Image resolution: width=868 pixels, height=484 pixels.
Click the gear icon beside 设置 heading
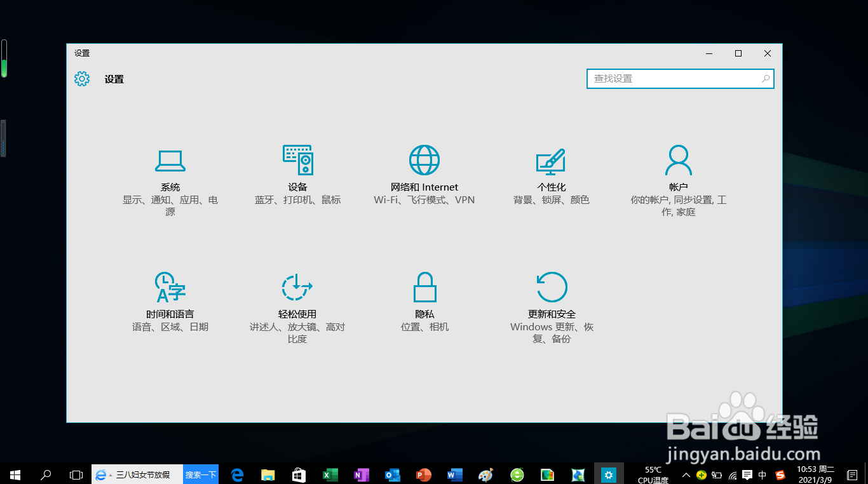[x=82, y=79]
